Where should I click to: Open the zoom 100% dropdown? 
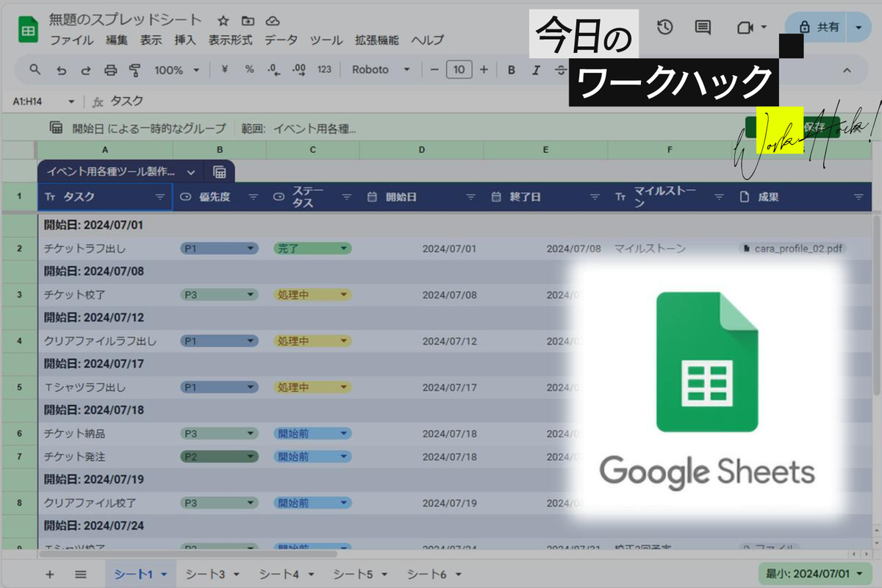coord(176,71)
